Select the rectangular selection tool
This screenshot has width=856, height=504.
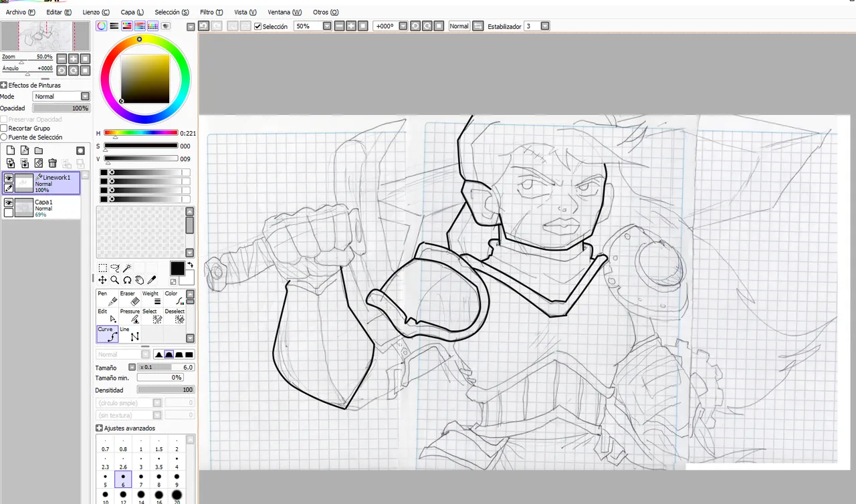[102, 268]
